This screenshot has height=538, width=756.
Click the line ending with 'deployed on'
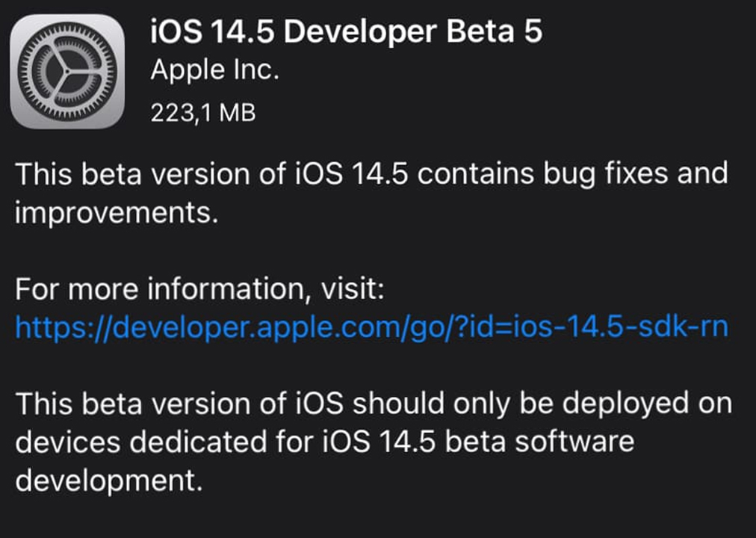374,404
